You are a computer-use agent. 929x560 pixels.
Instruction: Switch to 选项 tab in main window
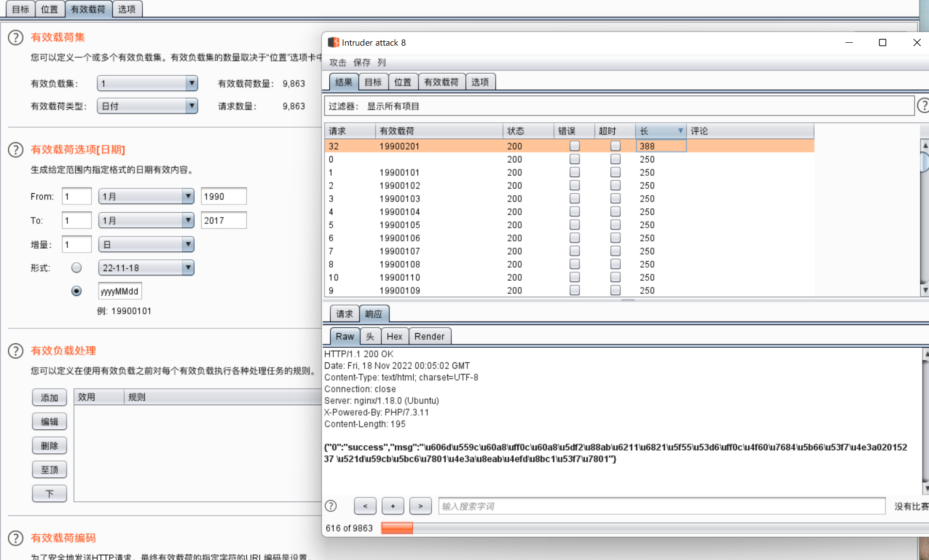pyautogui.click(x=127, y=9)
